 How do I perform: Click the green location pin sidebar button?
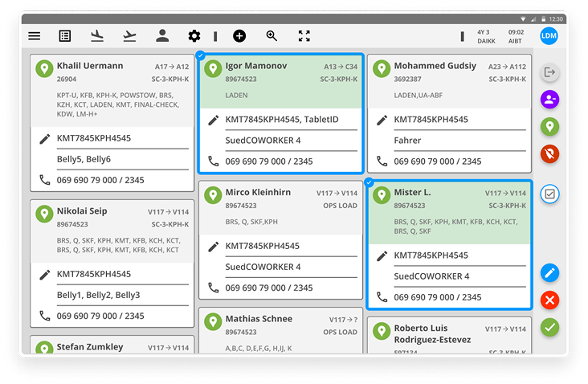(x=549, y=126)
